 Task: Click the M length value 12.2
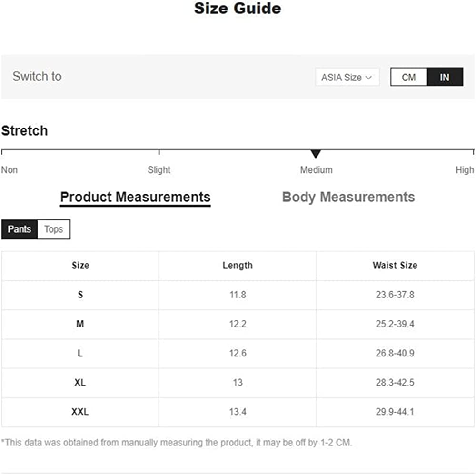[238, 324]
